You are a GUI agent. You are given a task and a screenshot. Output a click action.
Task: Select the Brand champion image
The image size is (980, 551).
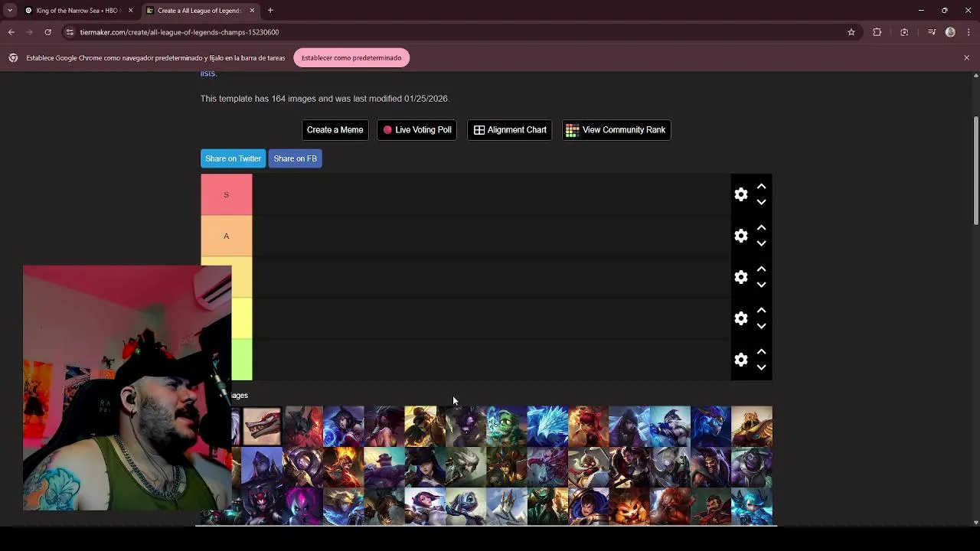coord(343,467)
